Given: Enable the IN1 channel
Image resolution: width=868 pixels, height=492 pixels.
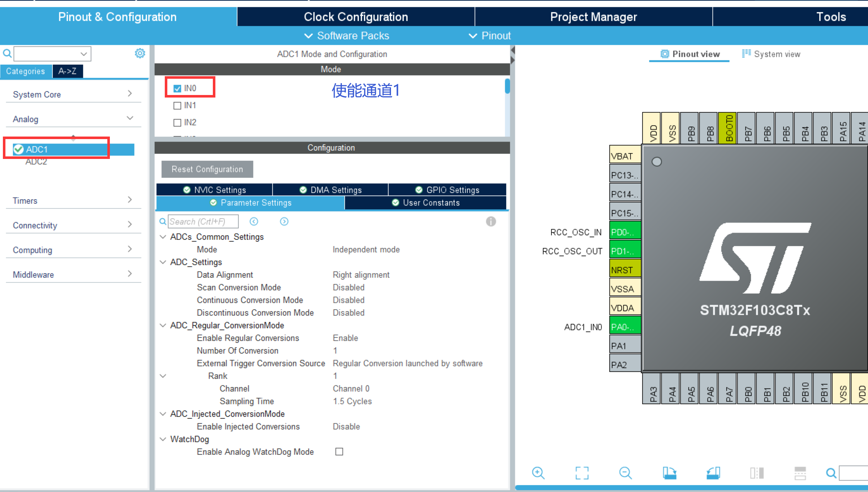Looking at the screenshot, I should click(x=177, y=105).
